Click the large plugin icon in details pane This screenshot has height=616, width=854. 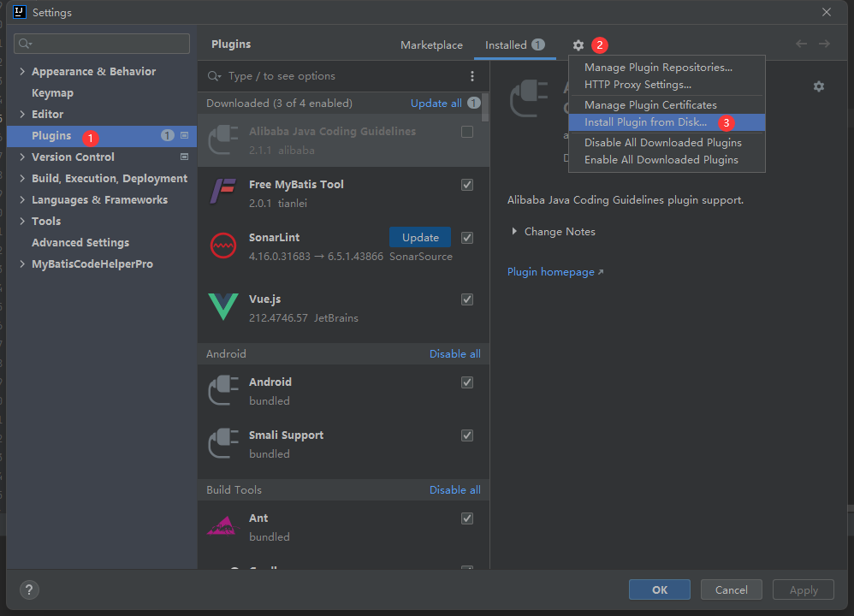[x=529, y=98]
